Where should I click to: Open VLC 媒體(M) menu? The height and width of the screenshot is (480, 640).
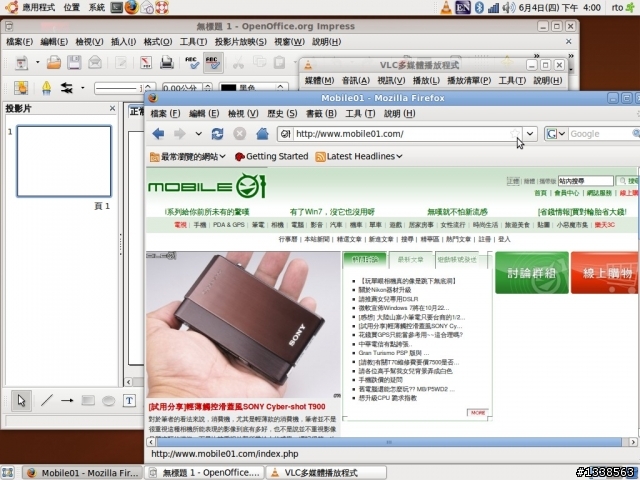(320, 80)
